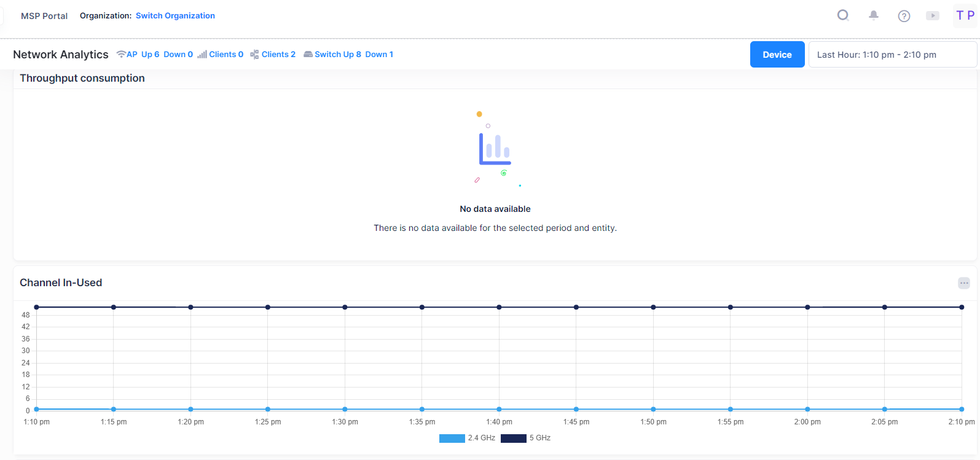The image size is (980, 460).
Task: Click the Channel In-Used heading
Action: (61, 283)
